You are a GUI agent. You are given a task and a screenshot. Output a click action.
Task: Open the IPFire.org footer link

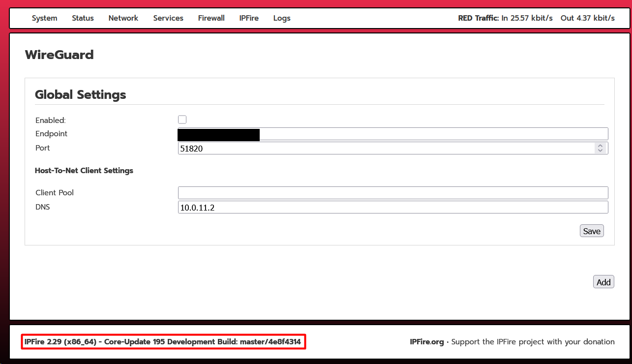tap(427, 342)
